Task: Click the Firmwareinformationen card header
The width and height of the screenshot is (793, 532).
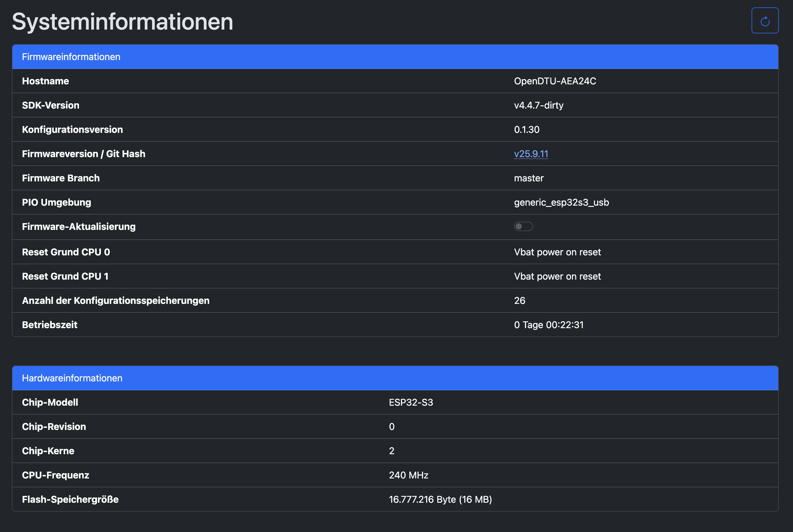Action: [71, 57]
